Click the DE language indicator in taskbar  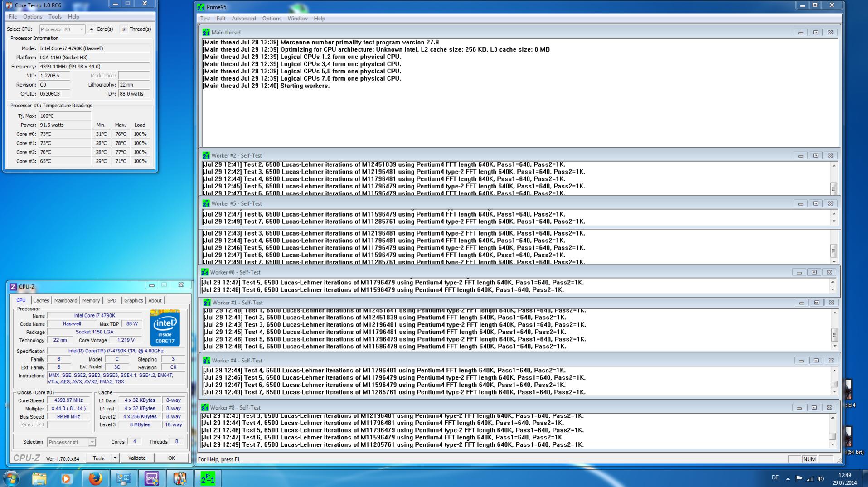pos(775,478)
